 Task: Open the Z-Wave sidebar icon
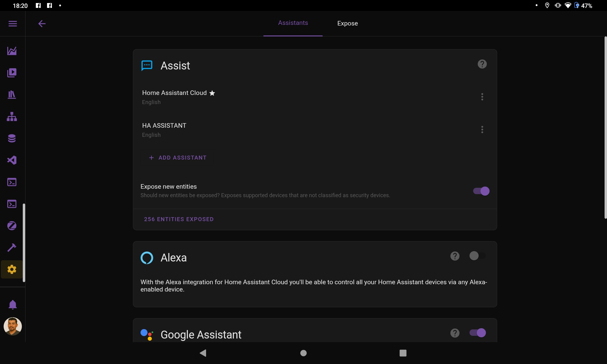12,226
